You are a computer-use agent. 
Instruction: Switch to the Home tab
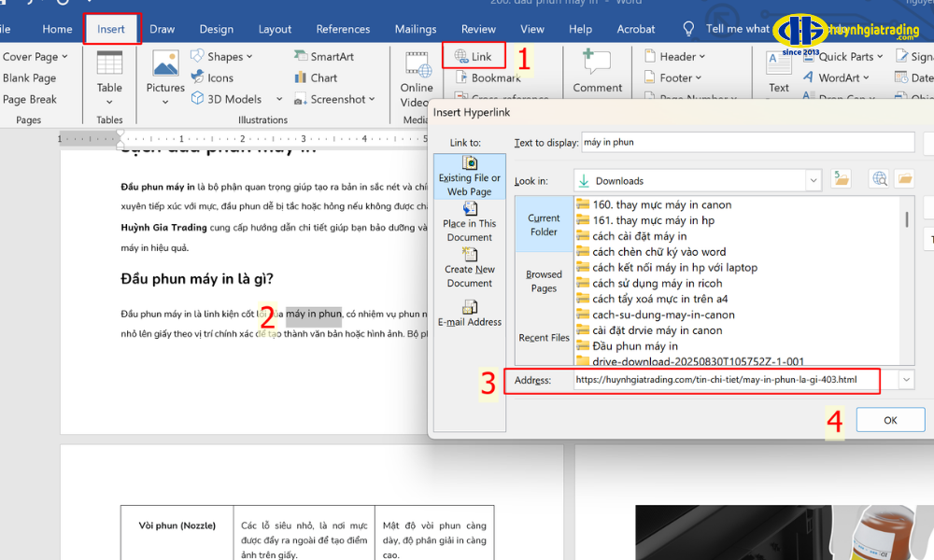coord(57,29)
